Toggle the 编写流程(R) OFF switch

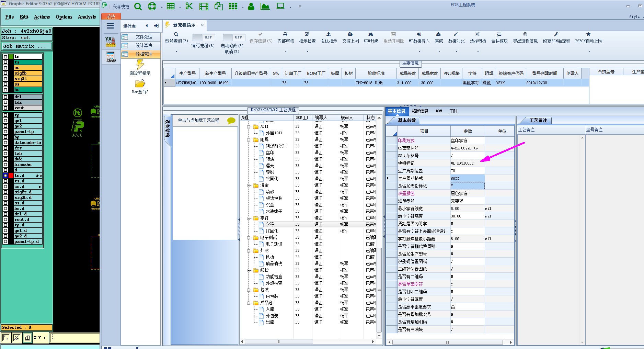pyautogui.click(x=204, y=37)
